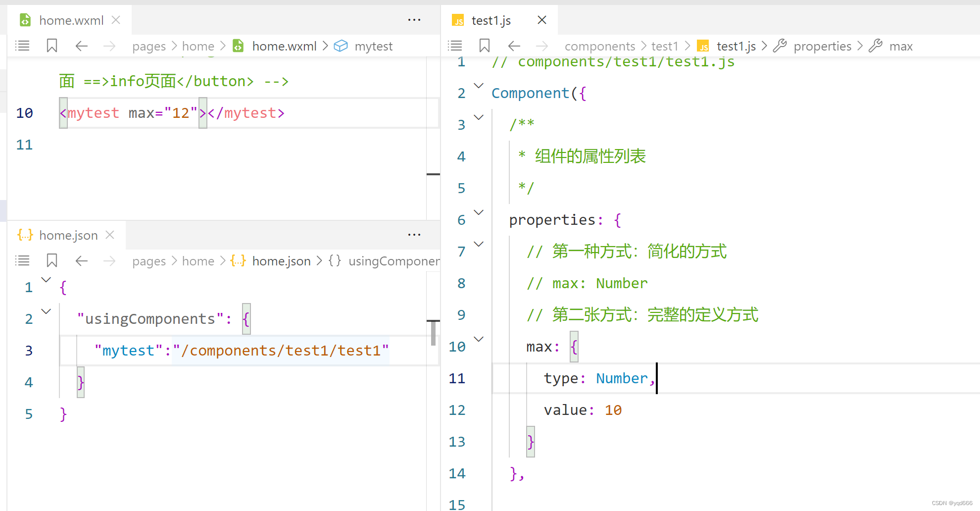Go back using arrow in home.wxml toolbar
980x511 pixels.
coord(81,46)
